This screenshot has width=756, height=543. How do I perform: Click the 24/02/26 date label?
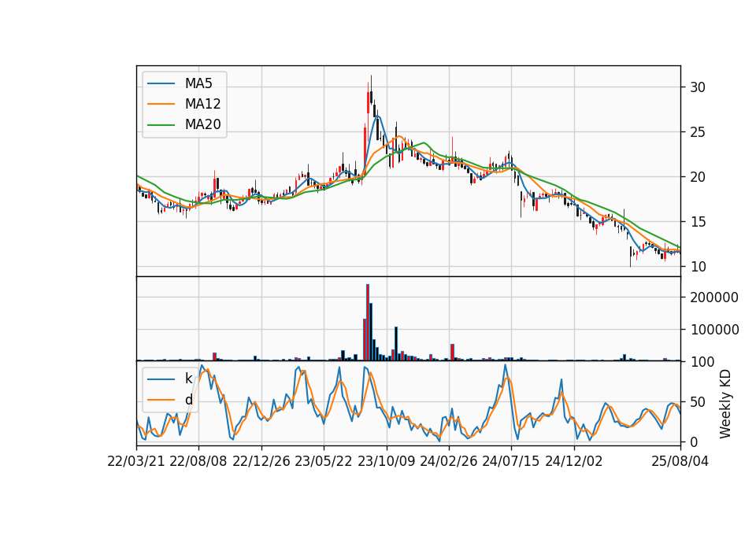(x=449, y=461)
